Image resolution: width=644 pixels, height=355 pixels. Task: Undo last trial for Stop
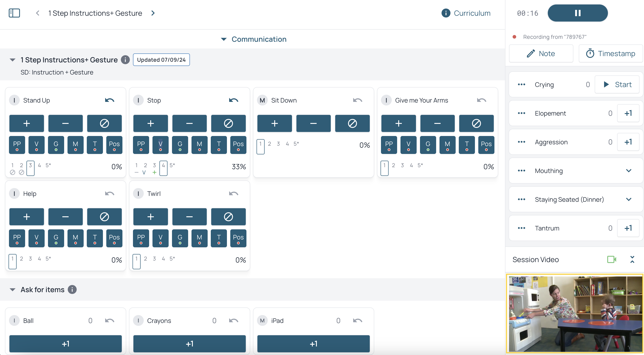coord(234,100)
